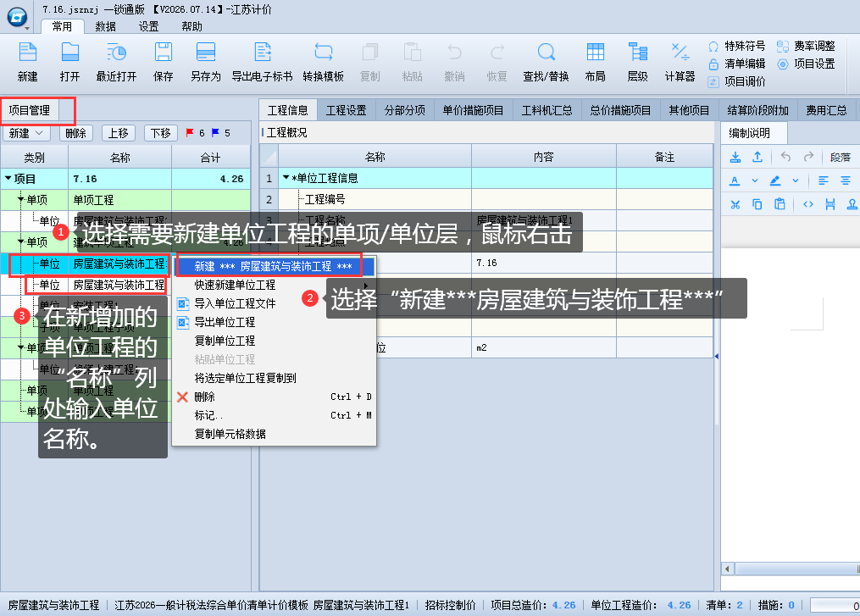This screenshot has height=616, width=860.
Task: Collapse the side panel via blue arrow handle
Action: pyautogui.click(x=717, y=356)
